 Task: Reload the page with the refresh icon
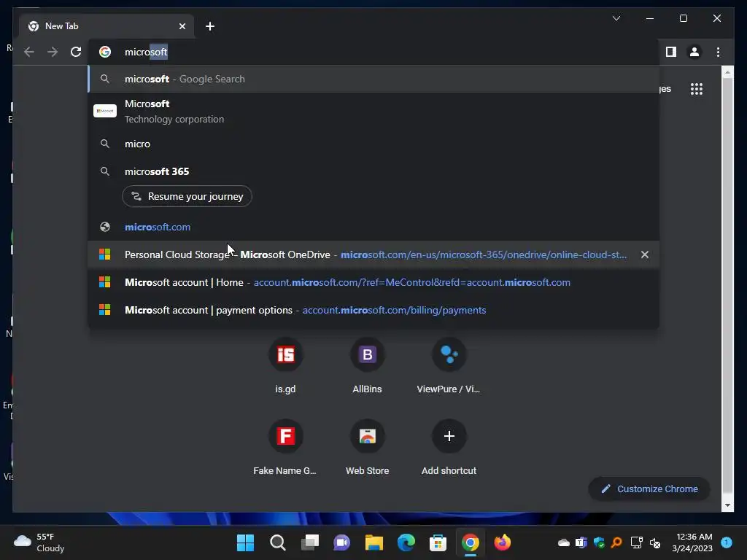[76, 52]
